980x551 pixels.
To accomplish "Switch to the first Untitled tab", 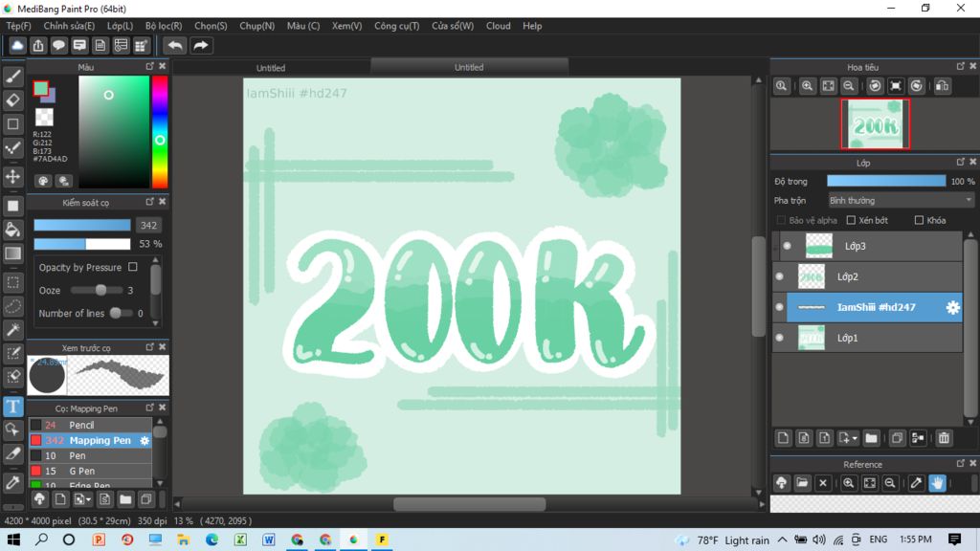I will pyautogui.click(x=271, y=68).
